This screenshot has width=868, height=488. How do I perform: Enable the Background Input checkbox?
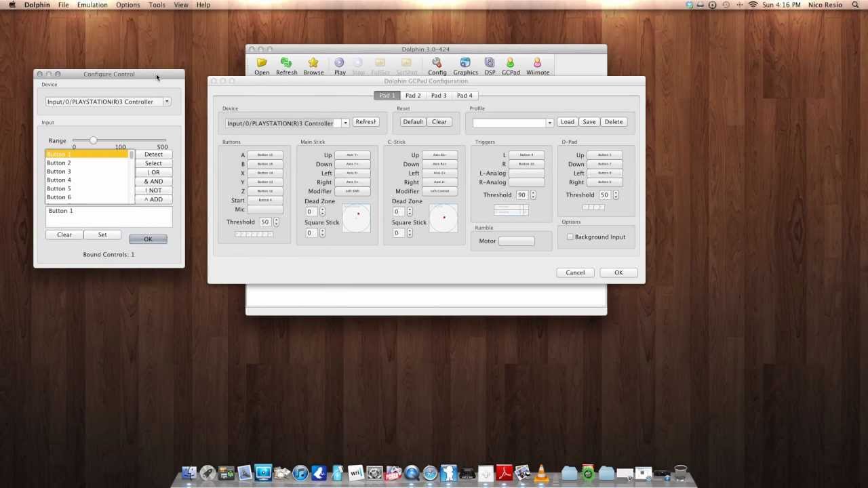click(x=570, y=237)
